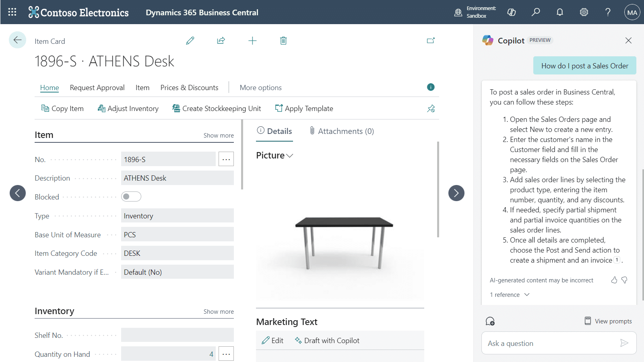The width and height of the screenshot is (644, 362).
Task: Click the empty Shelf No. field
Action: pos(178,335)
